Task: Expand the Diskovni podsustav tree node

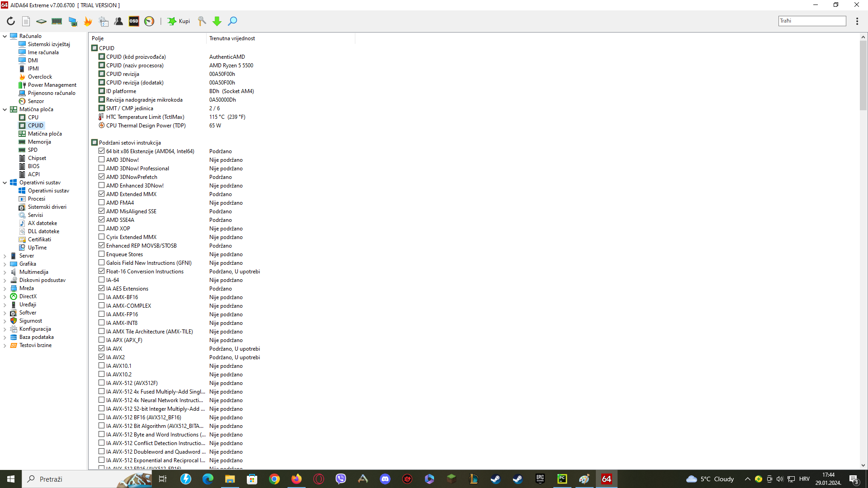Action: pyautogui.click(x=5, y=280)
